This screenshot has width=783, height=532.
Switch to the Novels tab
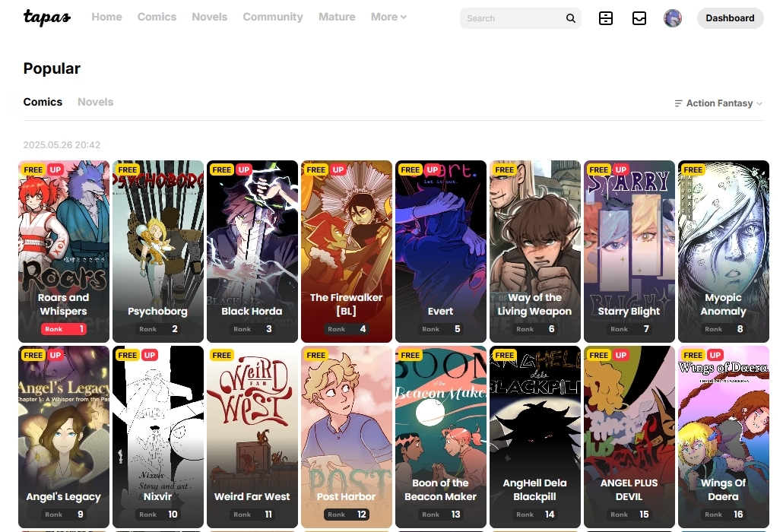pyautogui.click(x=95, y=102)
